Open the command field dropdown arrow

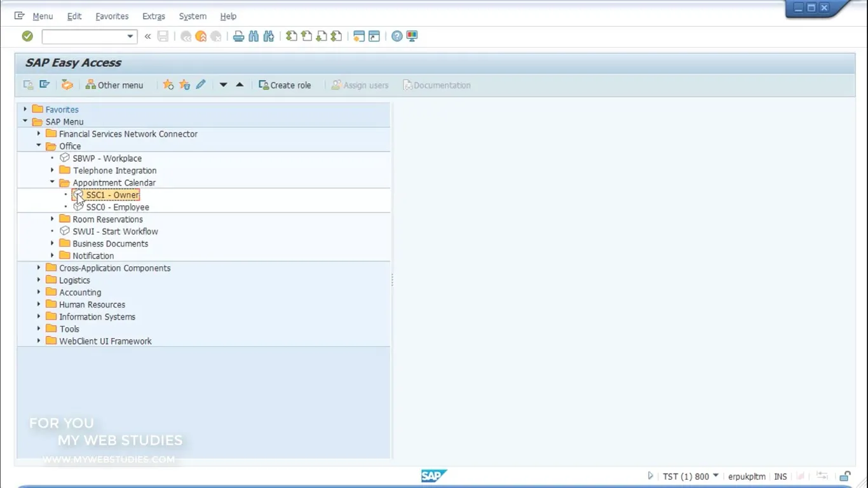point(130,36)
